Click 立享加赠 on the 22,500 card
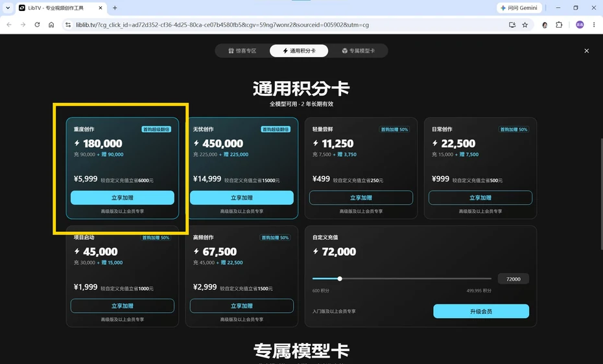Image resolution: width=603 pixels, height=364 pixels. [x=480, y=198]
